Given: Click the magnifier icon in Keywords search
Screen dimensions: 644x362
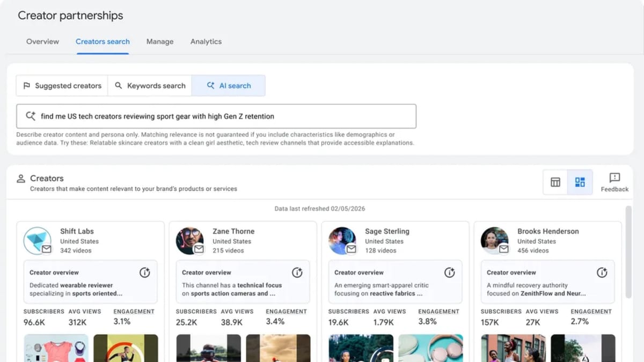Looking at the screenshot, I should tap(119, 85).
